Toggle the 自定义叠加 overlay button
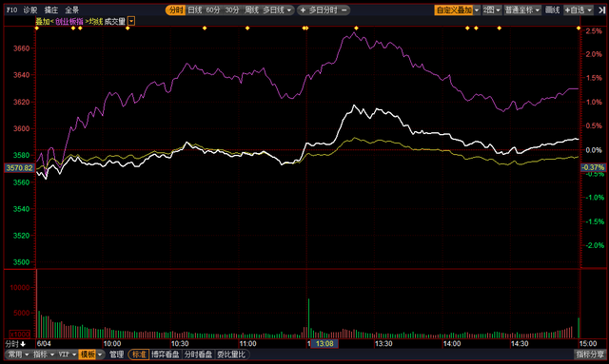The image size is (609, 364). tap(454, 10)
